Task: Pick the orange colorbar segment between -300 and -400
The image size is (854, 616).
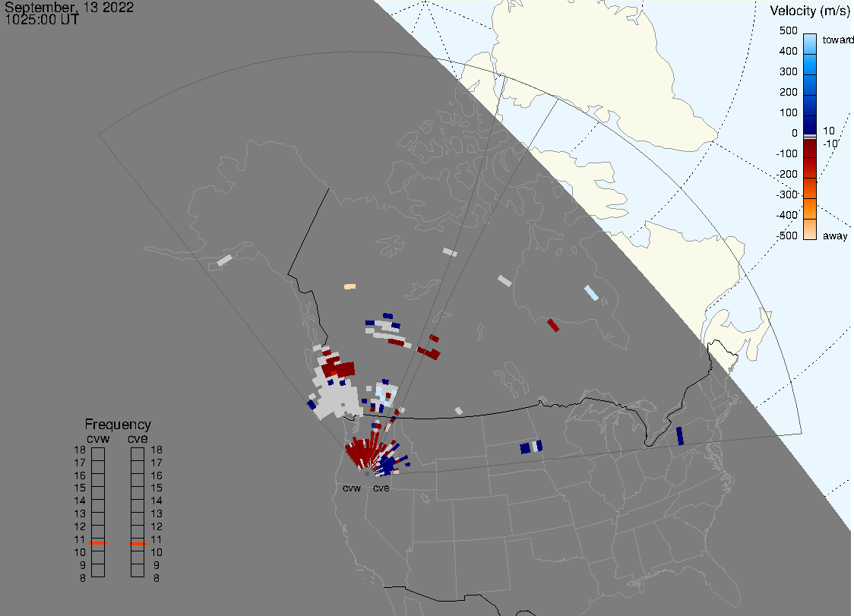Action: (x=810, y=209)
